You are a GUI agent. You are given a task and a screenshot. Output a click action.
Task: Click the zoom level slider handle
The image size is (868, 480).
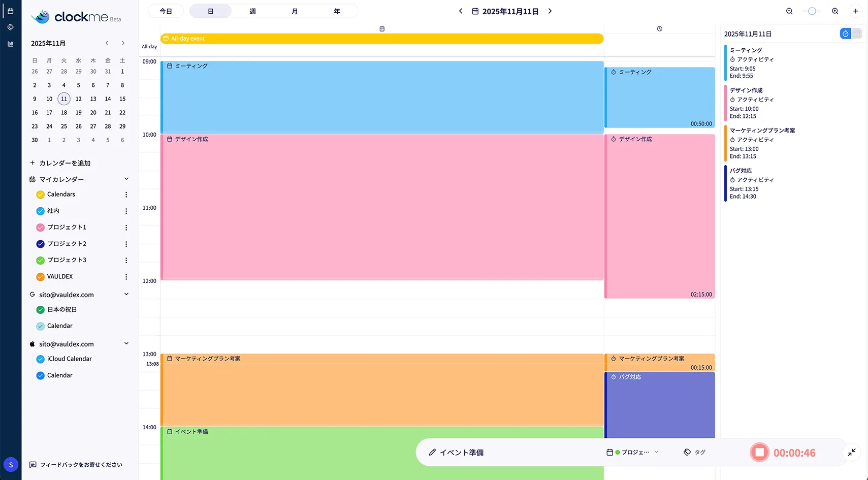[812, 11]
